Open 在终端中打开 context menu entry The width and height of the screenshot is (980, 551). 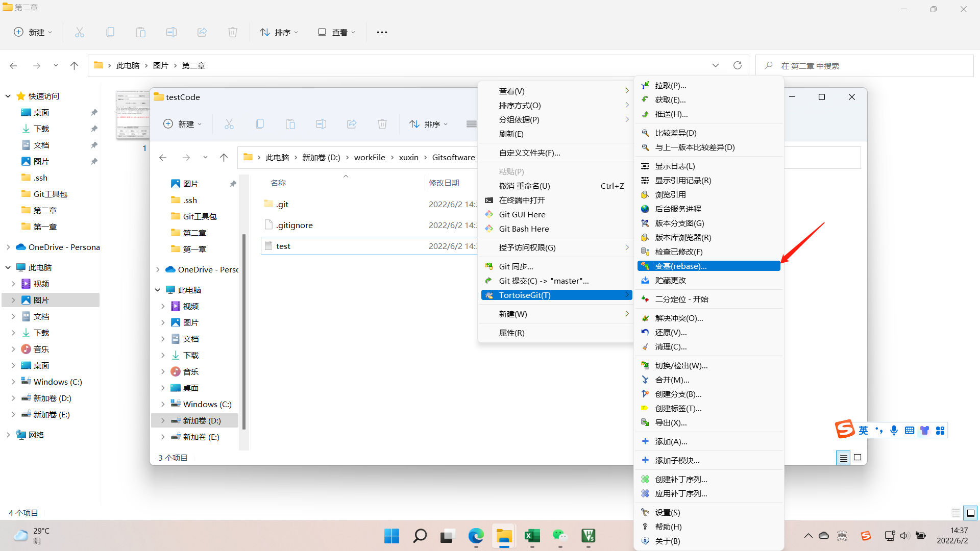(556, 200)
